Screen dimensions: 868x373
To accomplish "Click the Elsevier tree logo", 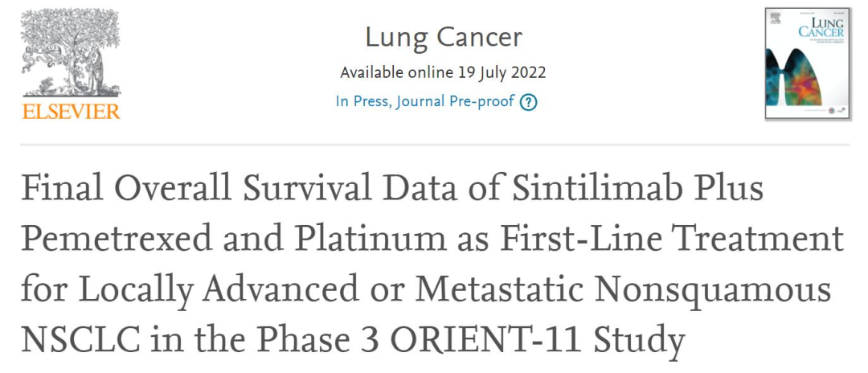I will click(x=69, y=54).
